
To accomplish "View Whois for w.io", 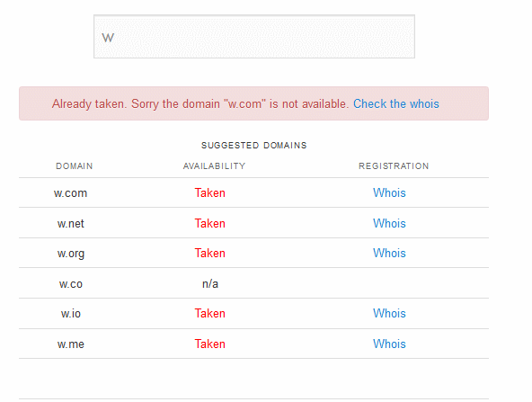I will (x=389, y=313).
